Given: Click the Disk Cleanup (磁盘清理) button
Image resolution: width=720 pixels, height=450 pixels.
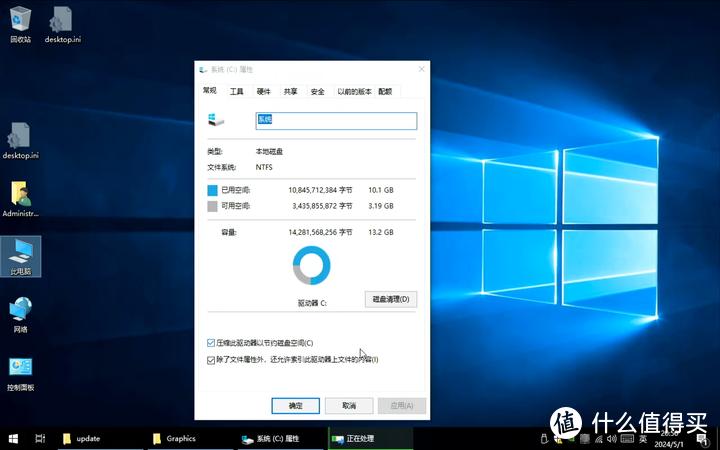Looking at the screenshot, I should pos(391,299).
